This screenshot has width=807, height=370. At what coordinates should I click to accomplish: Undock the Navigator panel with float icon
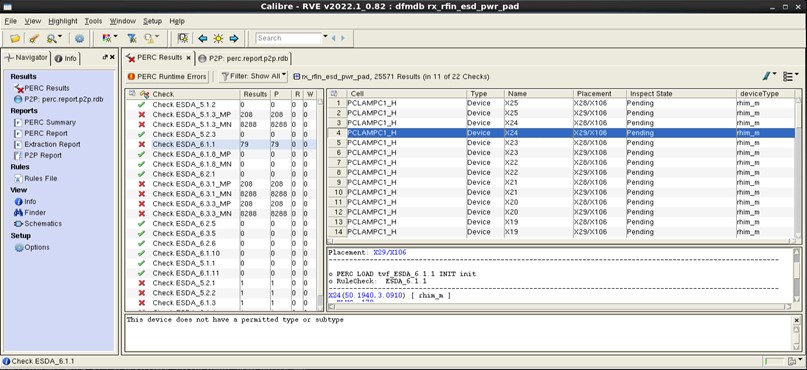click(106, 57)
